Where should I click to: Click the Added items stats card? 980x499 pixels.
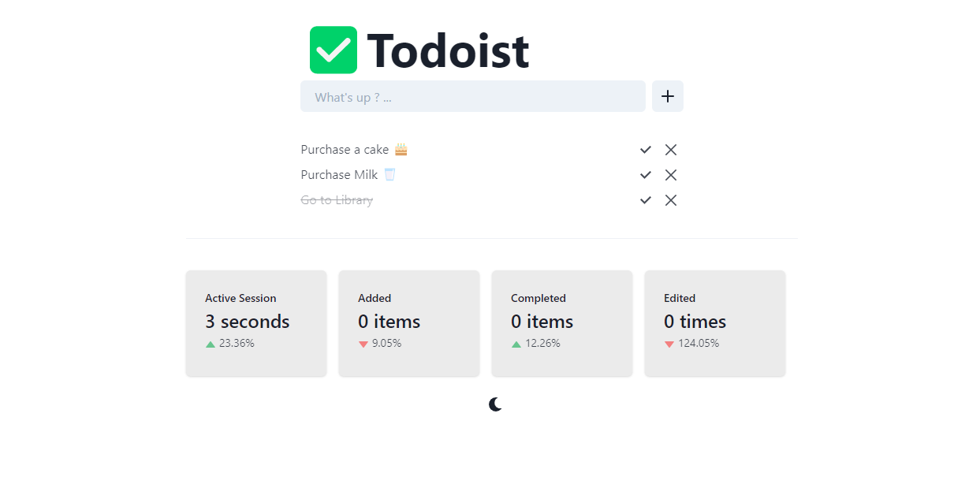click(x=409, y=323)
